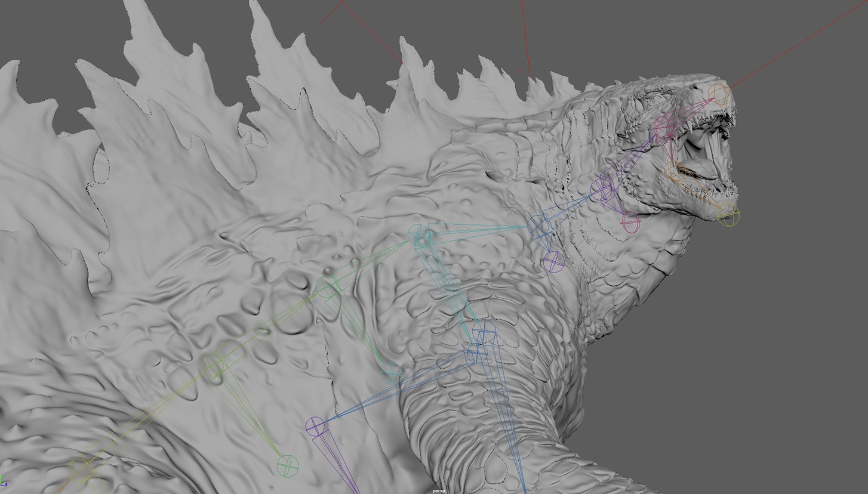Select the purple joint at the bottom center
868x494 pixels.
315,426
